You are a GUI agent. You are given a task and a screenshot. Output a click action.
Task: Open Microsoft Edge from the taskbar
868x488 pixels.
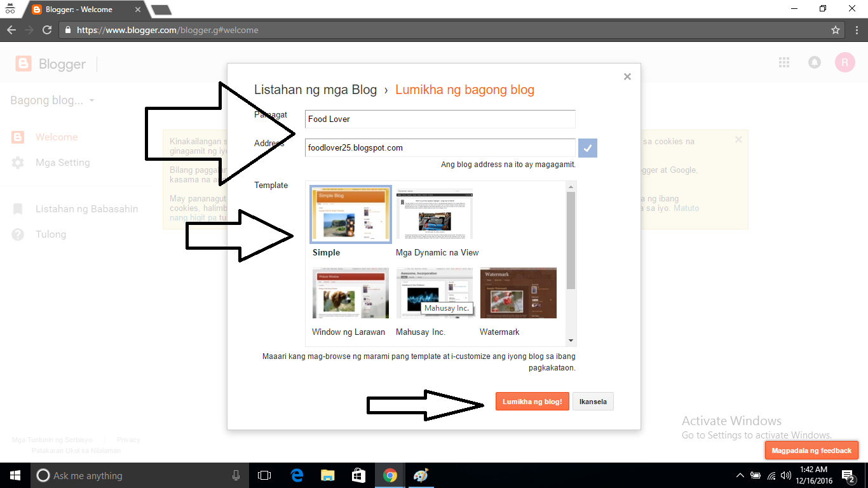click(296, 475)
